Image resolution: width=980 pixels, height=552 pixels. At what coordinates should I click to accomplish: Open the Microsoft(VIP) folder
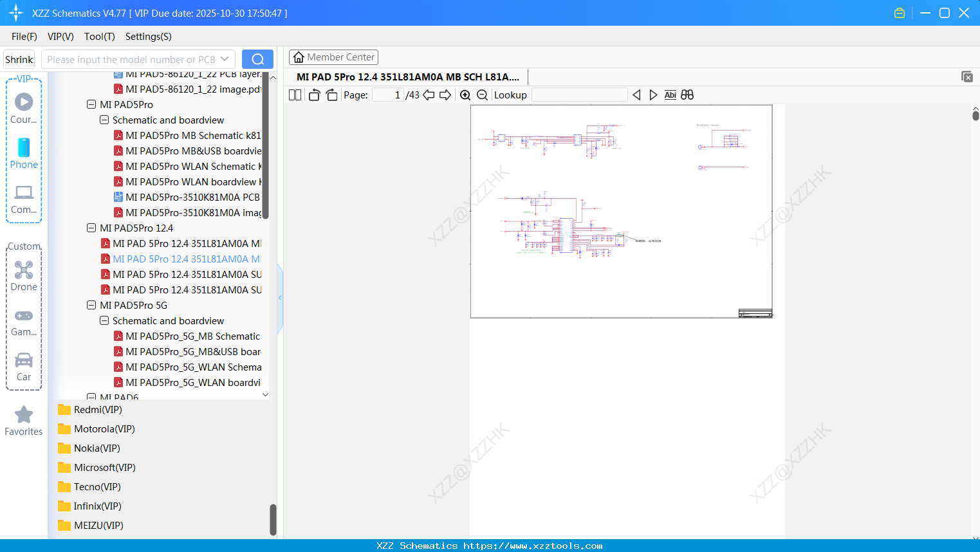pos(97,468)
